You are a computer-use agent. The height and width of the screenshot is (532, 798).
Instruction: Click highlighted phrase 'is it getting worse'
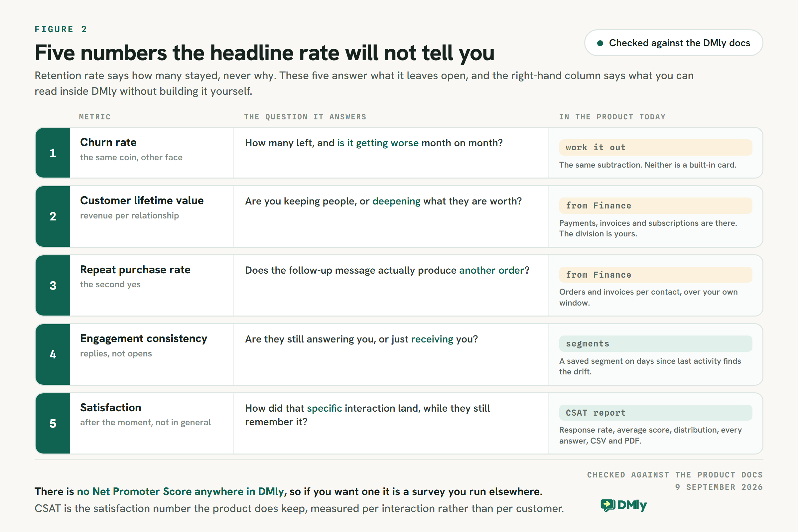[378, 143]
